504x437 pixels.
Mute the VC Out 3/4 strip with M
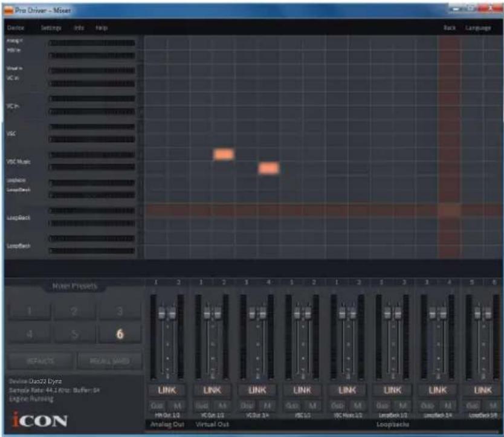pyautogui.click(x=267, y=406)
